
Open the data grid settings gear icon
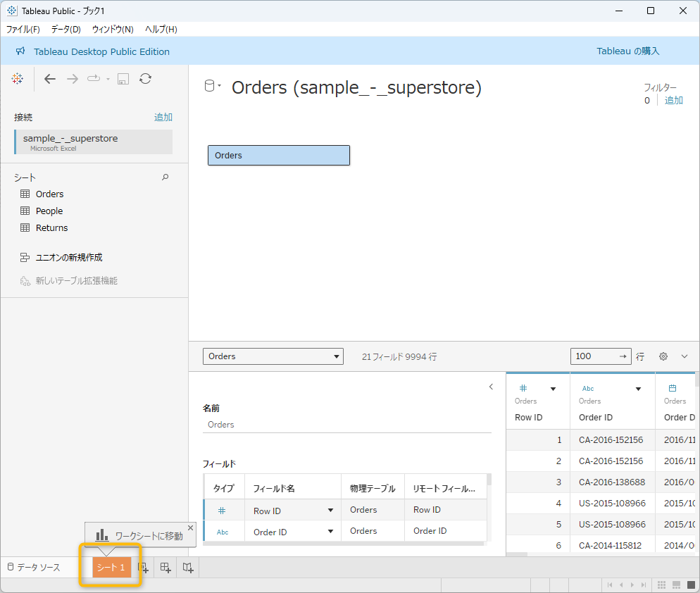point(663,356)
